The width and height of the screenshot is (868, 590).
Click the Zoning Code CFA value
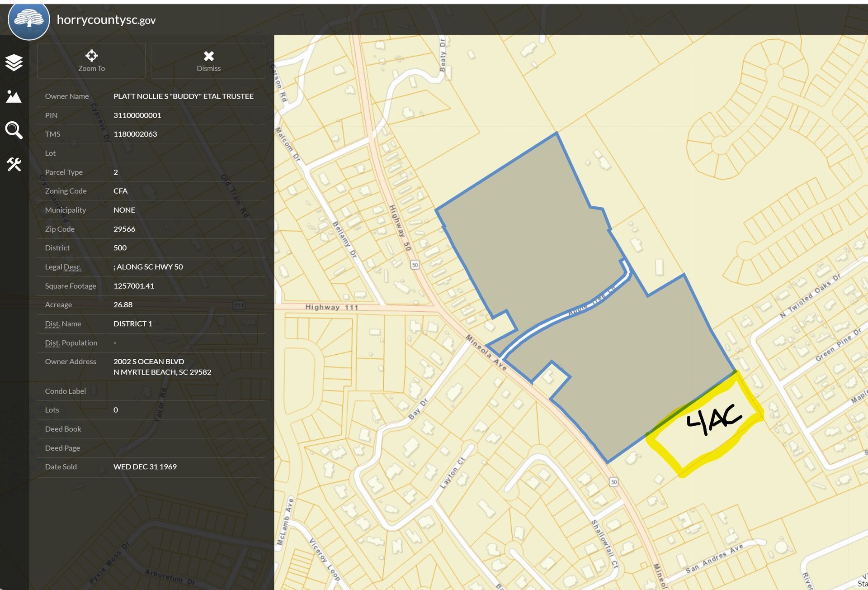[120, 191]
